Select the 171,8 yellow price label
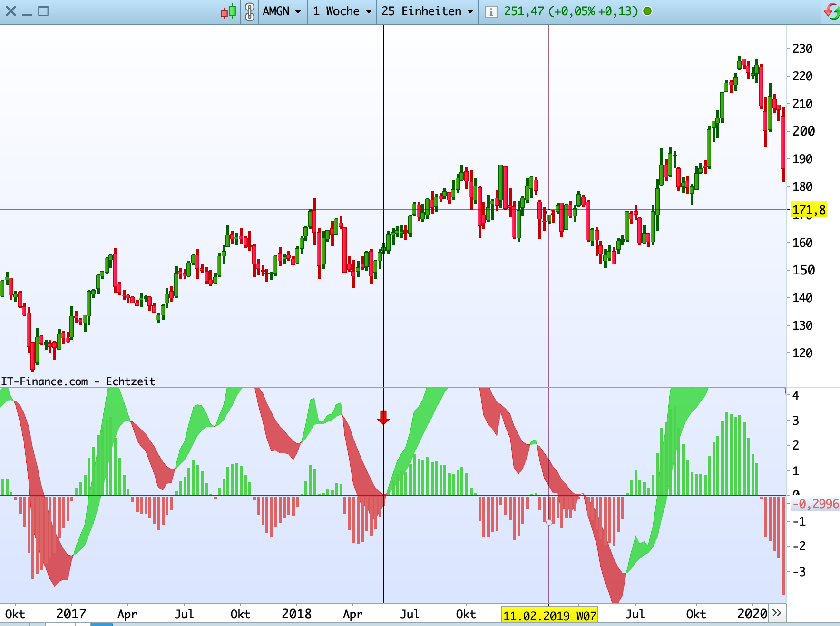The width and height of the screenshot is (840, 626). click(x=809, y=209)
